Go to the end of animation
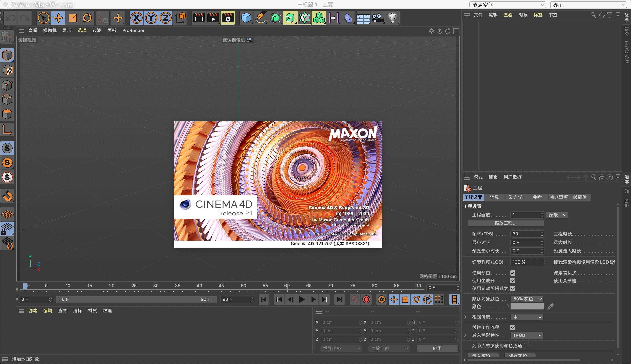Image resolution: width=631 pixels, height=364 pixels. point(340,299)
